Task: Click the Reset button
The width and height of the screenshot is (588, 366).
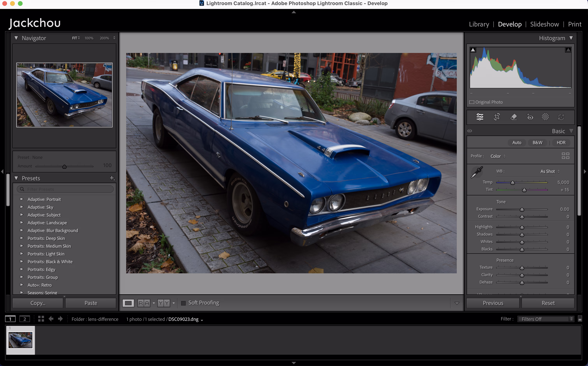Action: (548, 303)
